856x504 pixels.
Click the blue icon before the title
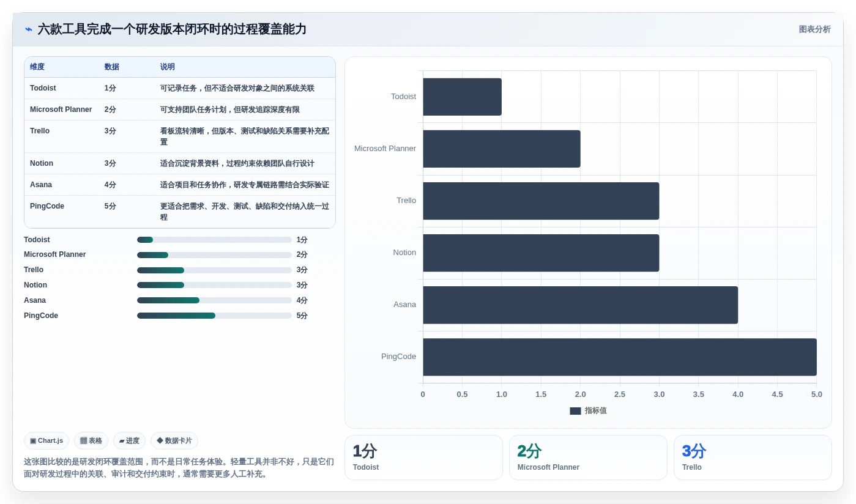click(x=29, y=29)
